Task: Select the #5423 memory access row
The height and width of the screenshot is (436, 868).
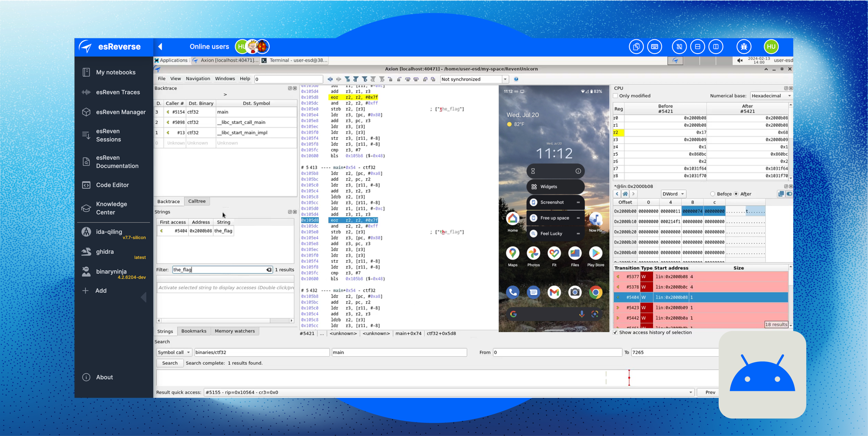Action: coord(701,308)
